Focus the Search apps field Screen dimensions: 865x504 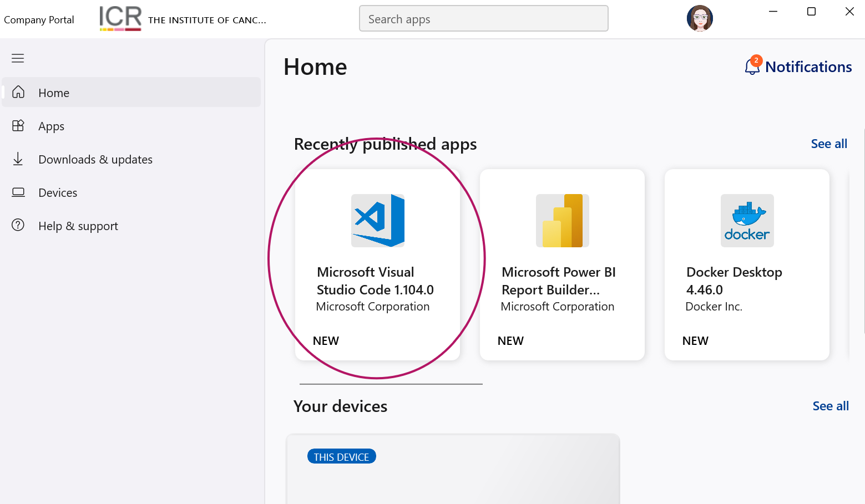click(x=484, y=18)
